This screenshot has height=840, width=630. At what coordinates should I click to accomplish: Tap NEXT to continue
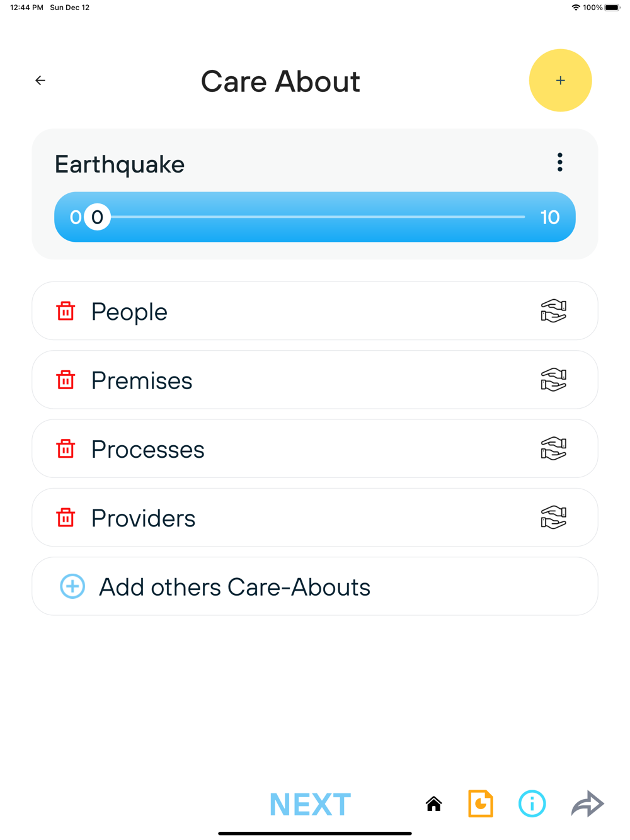[x=310, y=804]
